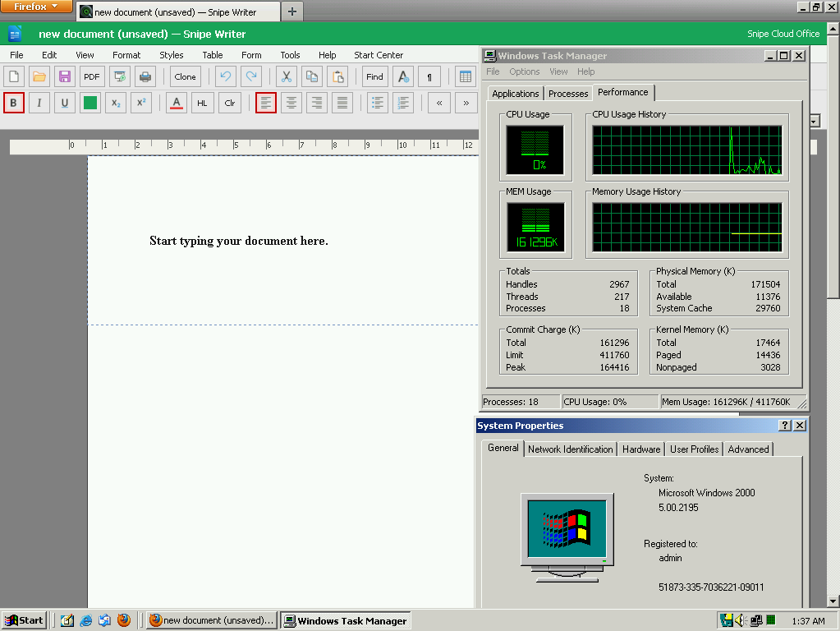Click the volume speaker tray icon
Image resolution: width=840 pixels, height=631 pixels.
click(x=741, y=620)
